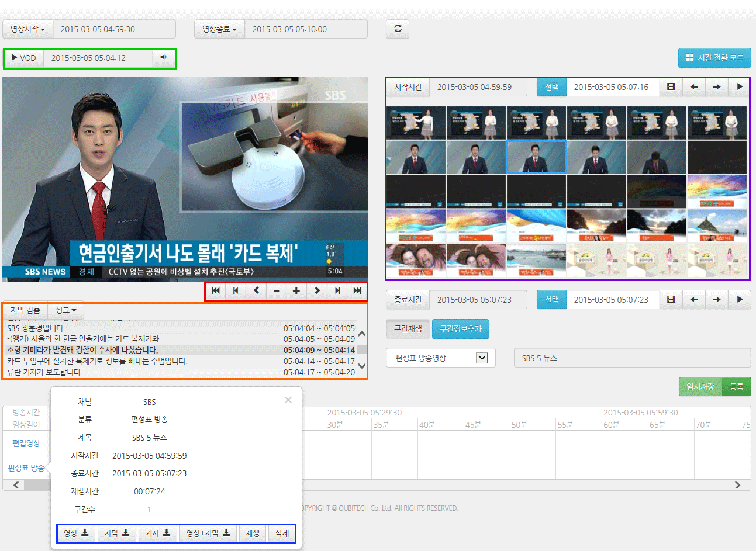Click the 자막 감춤 toggle button
Viewport: 756px width, 551px height.
click(25, 310)
